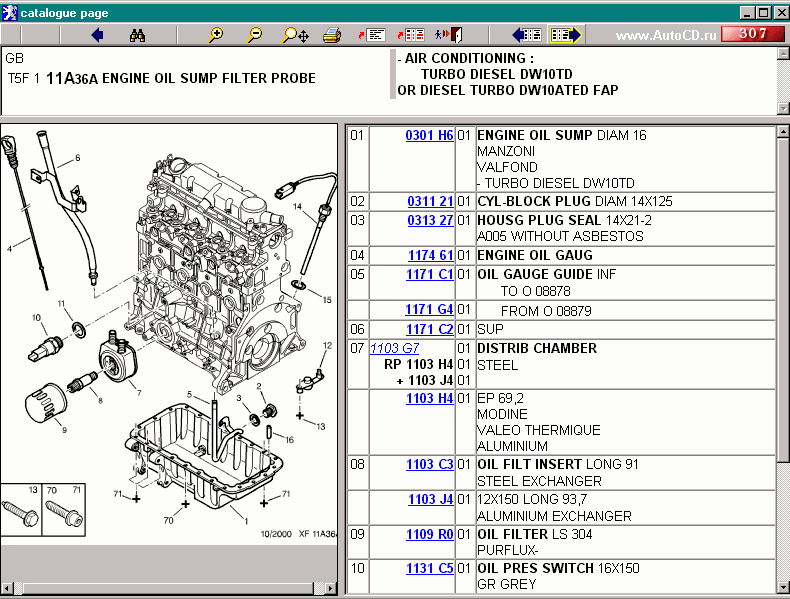Click the zoom-and-pan magnifier icon
The width and height of the screenshot is (790, 599).
coord(295,35)
